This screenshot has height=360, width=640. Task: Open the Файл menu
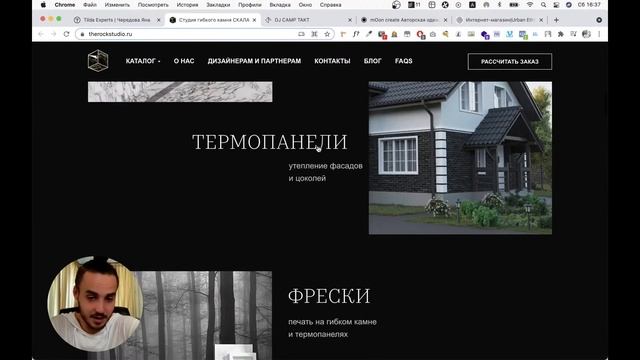[x=90, y=5]
